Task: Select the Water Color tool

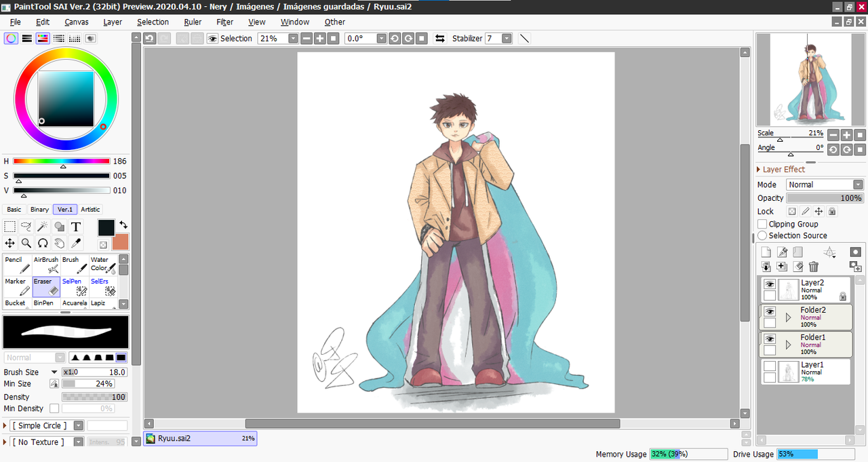Action: tap(103, 265)
